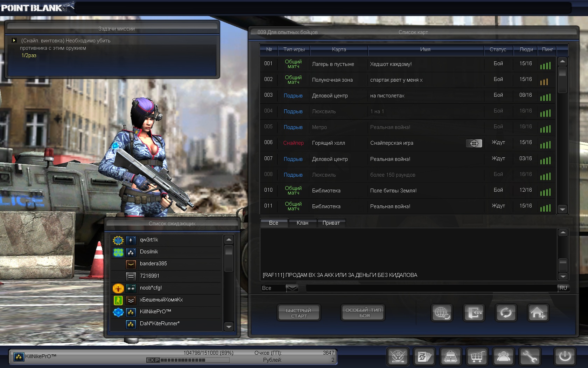Open the backpack inventory

coord(450,357)
